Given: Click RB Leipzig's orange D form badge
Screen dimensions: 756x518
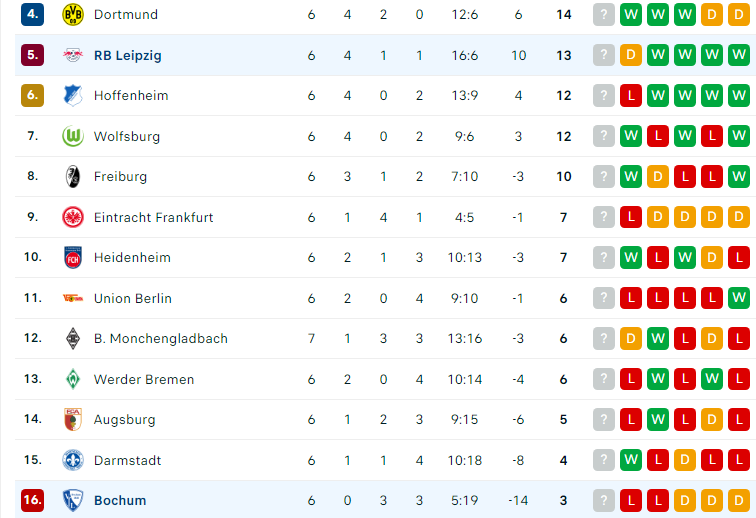Looking at the screenshot, I should (631, 55).
